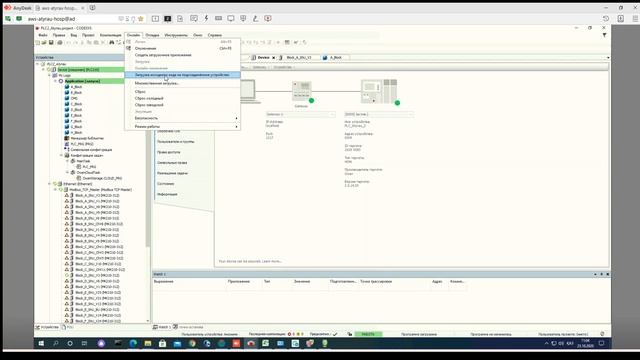Collapse the Plc Logic tree node
Viewport: 640px width, 360px height.
50,76
